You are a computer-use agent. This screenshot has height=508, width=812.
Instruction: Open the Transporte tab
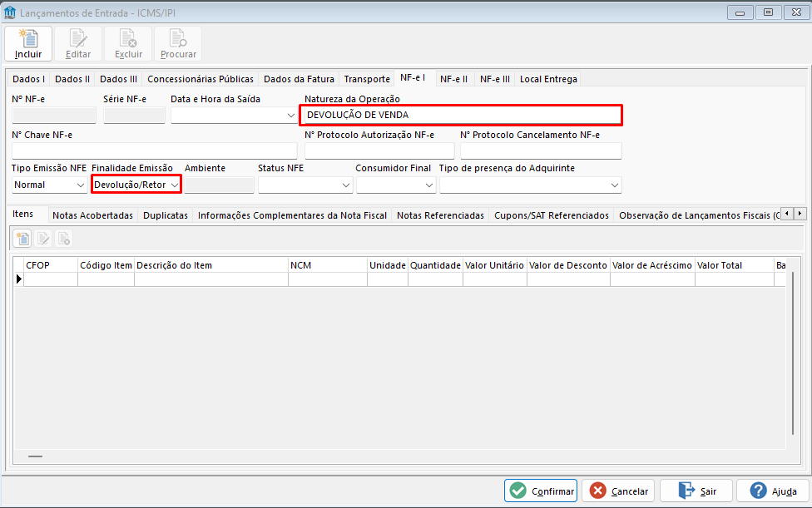367,79
